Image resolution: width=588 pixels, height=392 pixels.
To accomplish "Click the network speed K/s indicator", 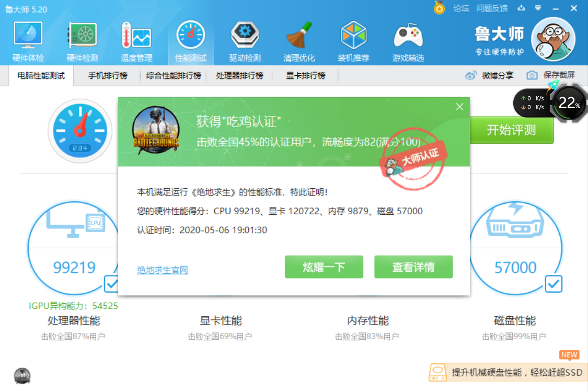I will coord(532,103).
